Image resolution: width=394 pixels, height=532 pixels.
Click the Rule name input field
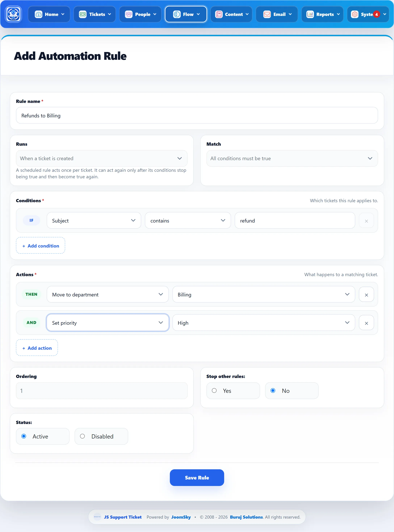coord(197,116)
